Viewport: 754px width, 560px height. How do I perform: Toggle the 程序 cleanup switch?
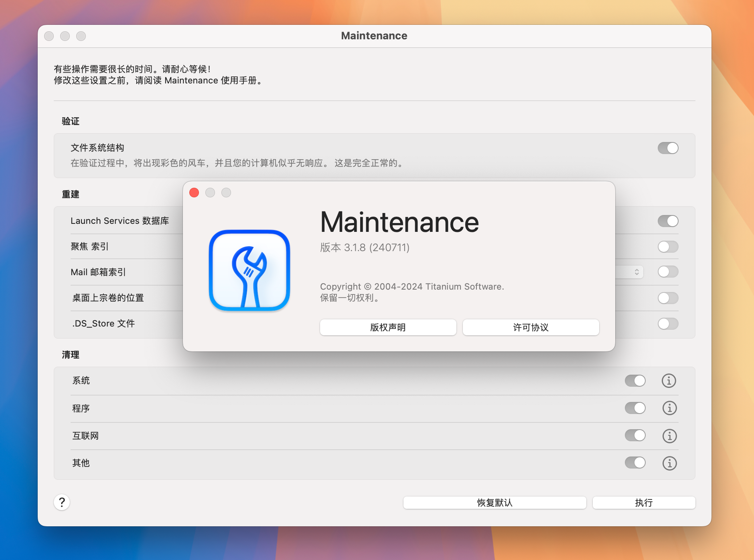click(635, 408)
